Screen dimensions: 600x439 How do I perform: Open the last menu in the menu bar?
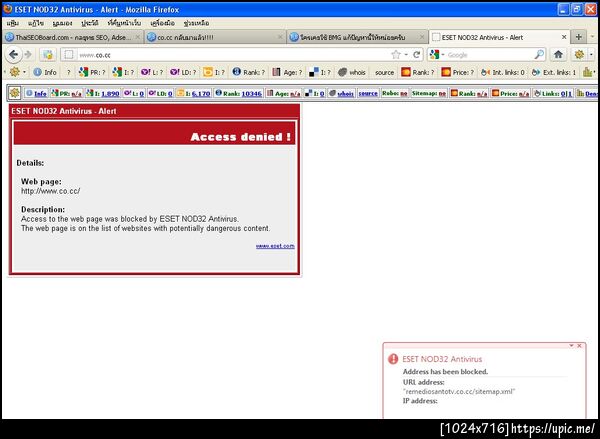pos(196,23)
